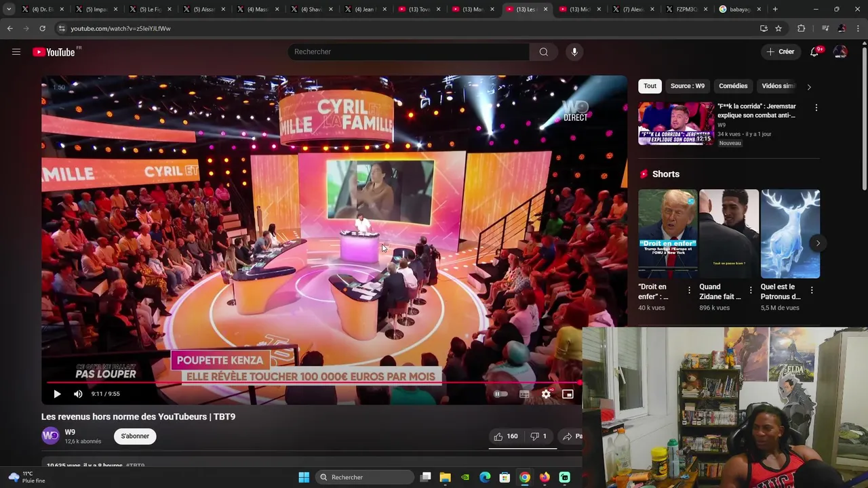Open the media control icon in toolbar

[825, 28]
